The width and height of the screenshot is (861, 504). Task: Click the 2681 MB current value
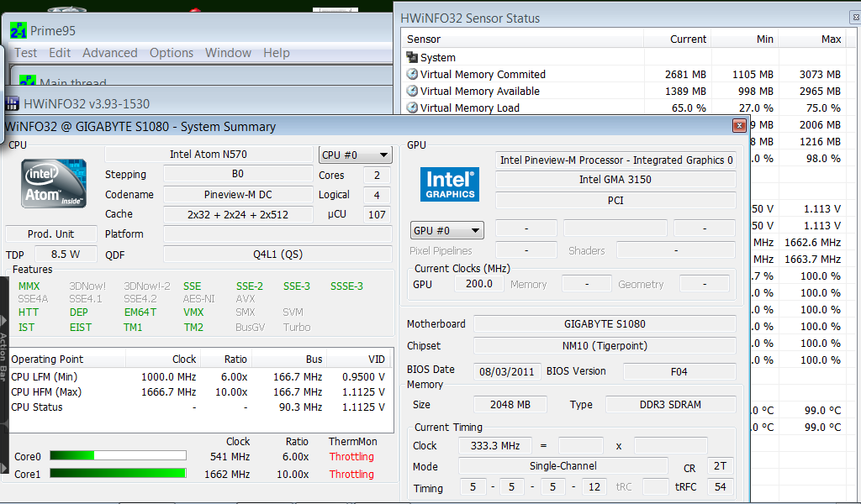point(685,74)
